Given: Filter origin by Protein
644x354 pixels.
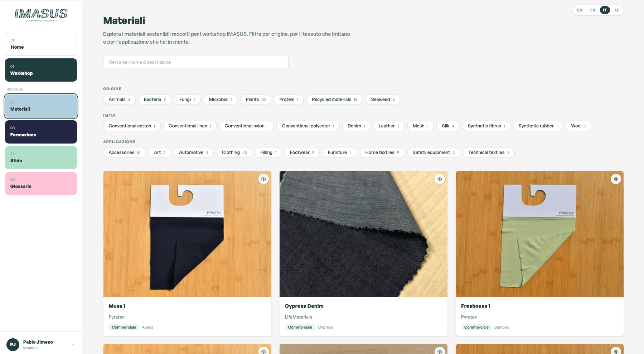Looking at the screenshot, I should point(289,100).
